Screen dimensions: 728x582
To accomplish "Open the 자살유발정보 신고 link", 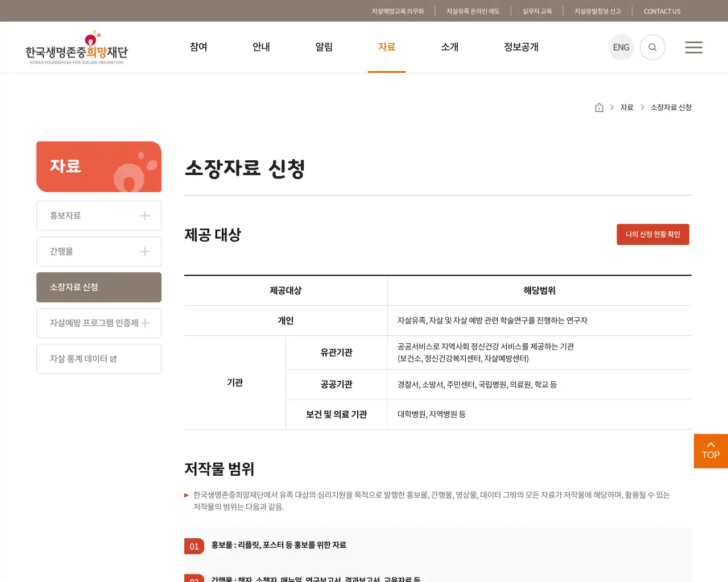I will [597, 11].
